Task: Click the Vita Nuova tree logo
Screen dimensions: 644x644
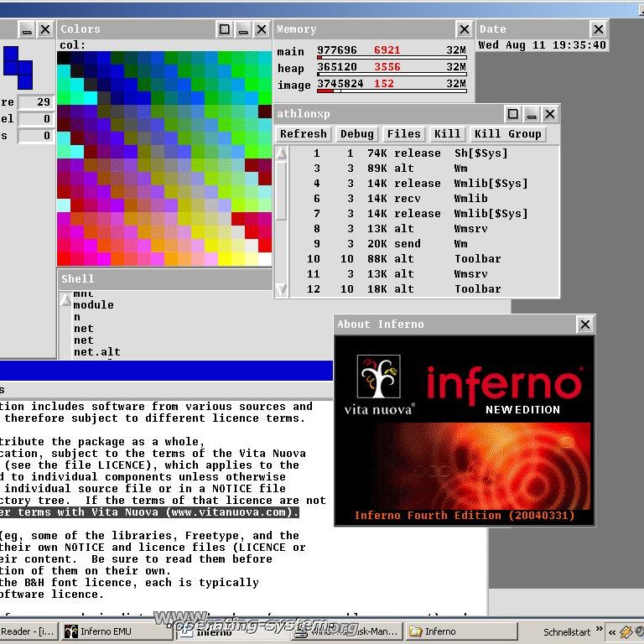Action: point(379,377)
